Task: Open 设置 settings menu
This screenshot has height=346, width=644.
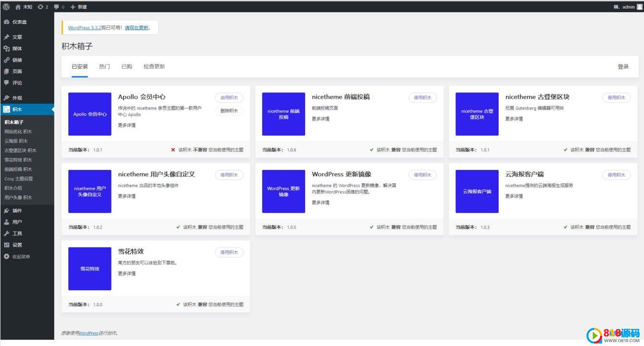Action: coord(27,245)
